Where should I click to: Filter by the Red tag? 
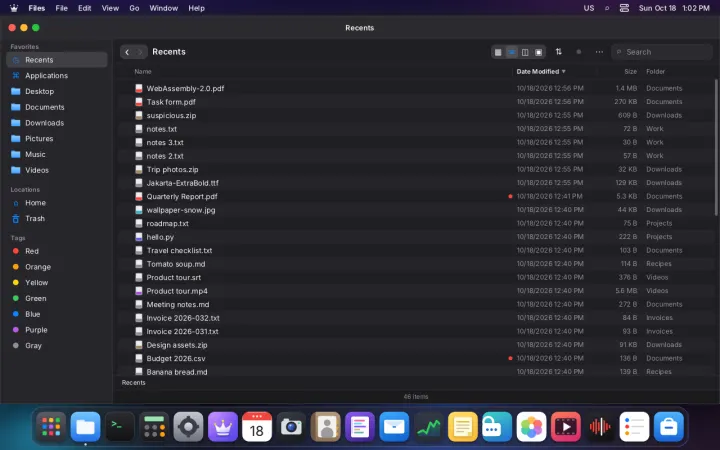click(57, 251)
